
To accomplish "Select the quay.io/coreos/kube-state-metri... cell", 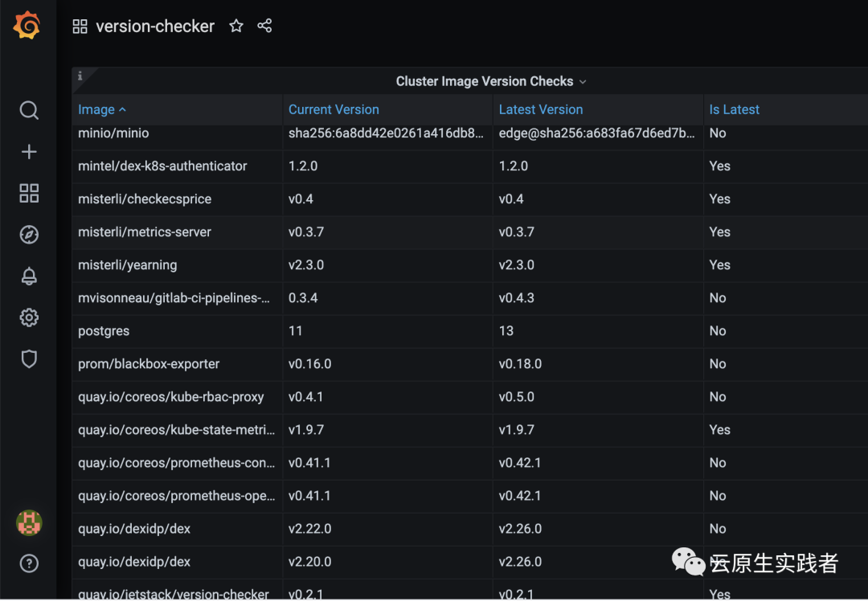I will pyautogui.click(x=177, y=430).
